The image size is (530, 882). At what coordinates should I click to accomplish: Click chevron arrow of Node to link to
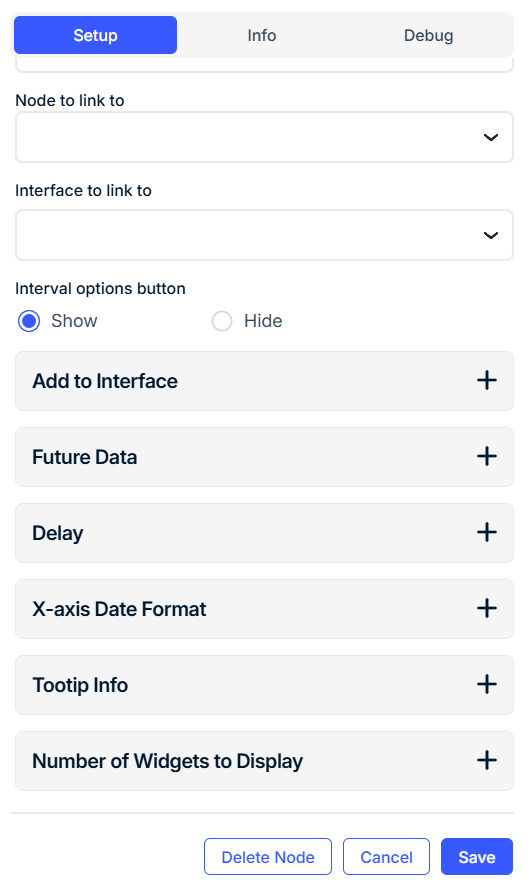pyautogui.click(x=491, y=137)
